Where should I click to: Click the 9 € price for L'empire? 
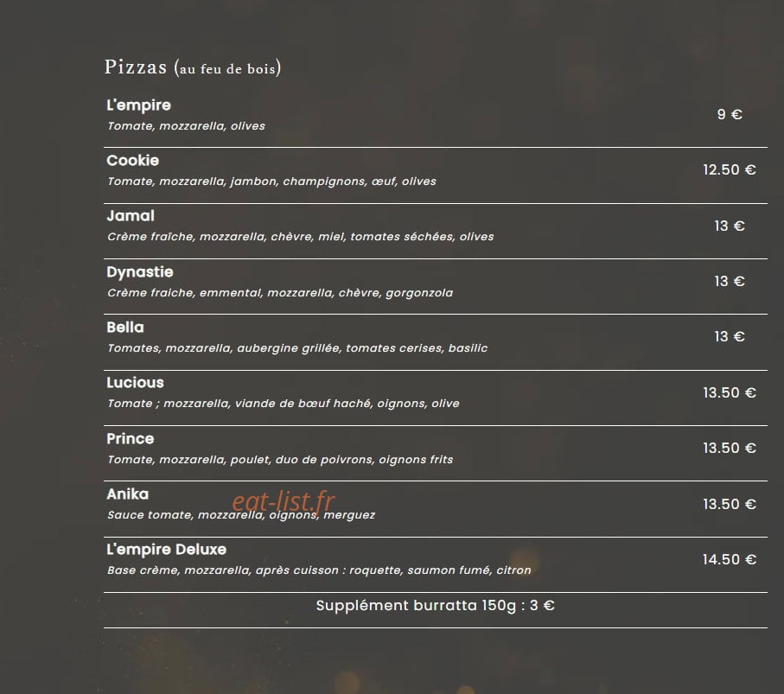click(730, 114)
